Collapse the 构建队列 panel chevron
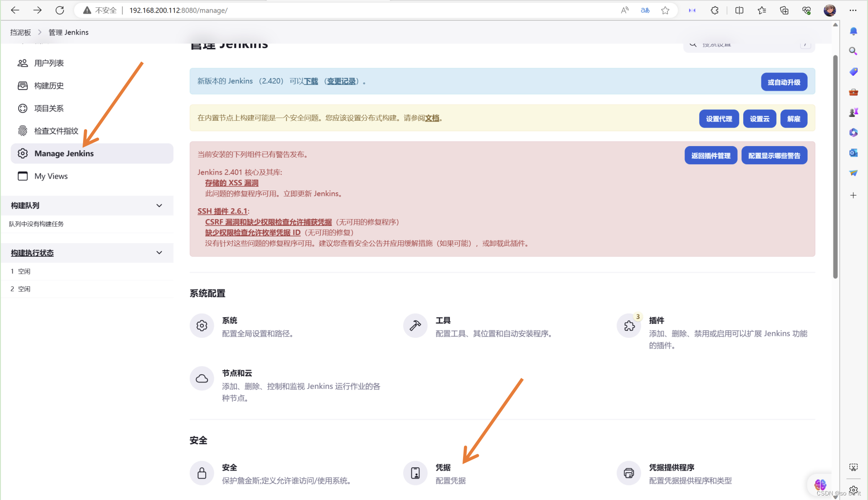The height and width of the screenshot is (500, 868). click(x=159, y=206)
